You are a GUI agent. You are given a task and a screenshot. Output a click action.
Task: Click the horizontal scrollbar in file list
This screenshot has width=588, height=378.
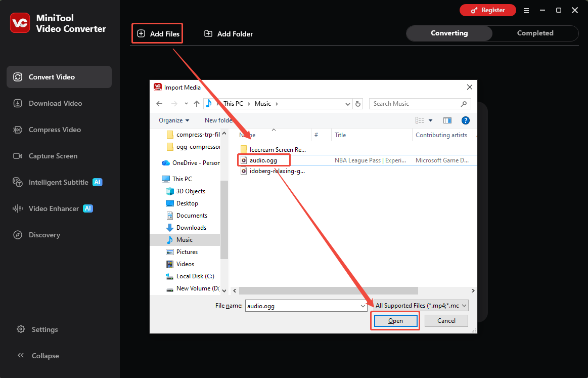pos(329,291)
